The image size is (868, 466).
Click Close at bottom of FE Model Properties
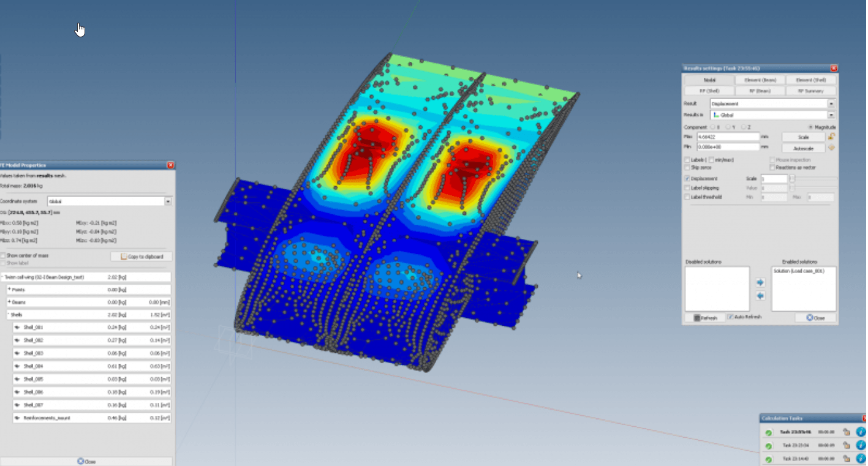(86, 461)
